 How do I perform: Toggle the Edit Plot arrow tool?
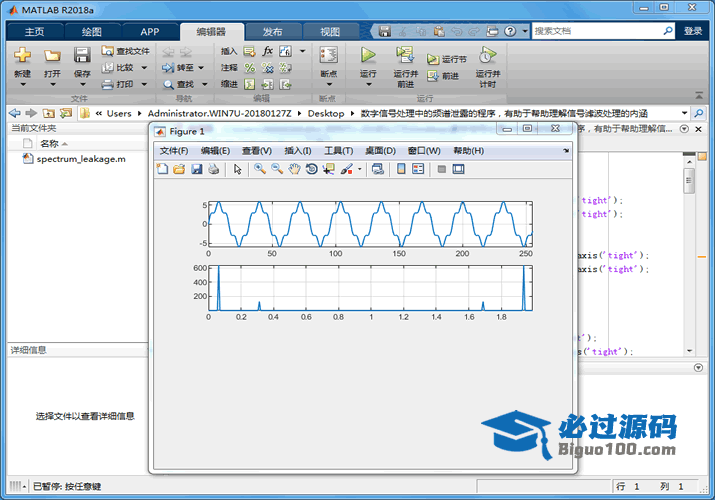tap(238, 169)
